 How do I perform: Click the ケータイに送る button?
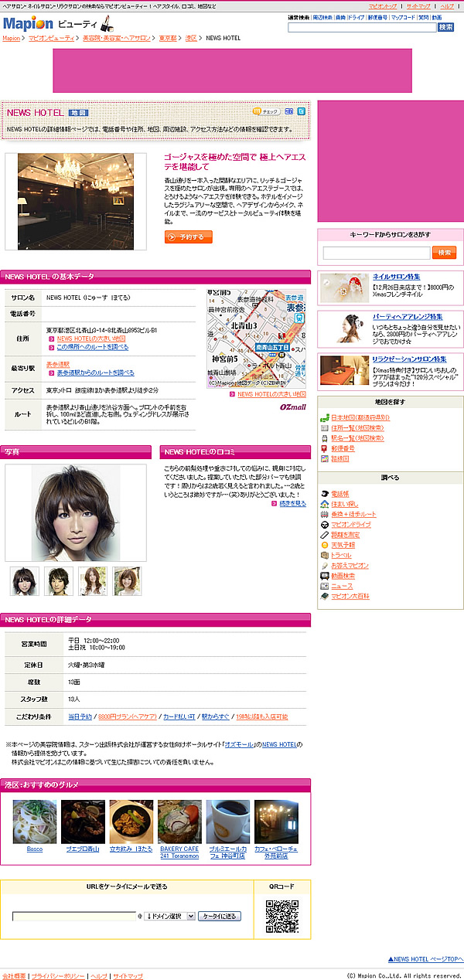220,916
